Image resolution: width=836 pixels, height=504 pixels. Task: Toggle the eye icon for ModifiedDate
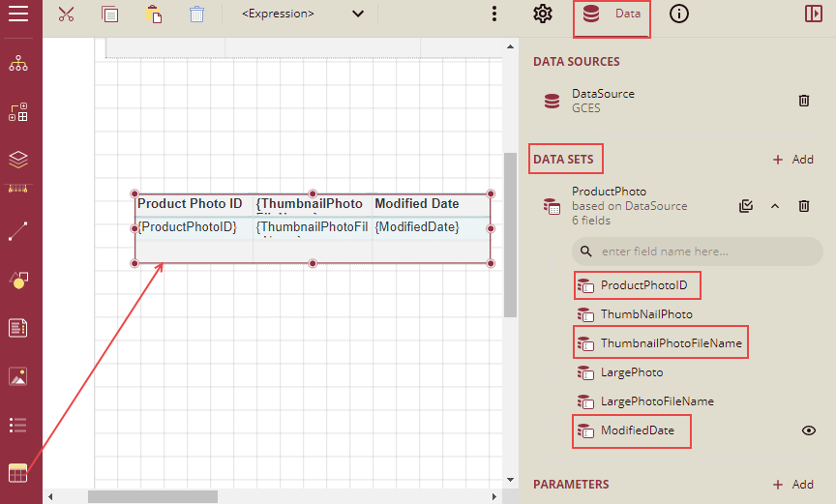[809, 430]
